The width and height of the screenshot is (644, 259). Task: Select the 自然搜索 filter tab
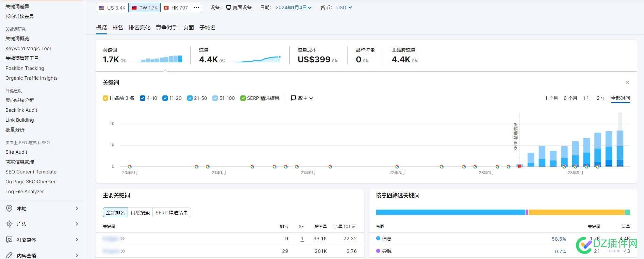[x=140, y=213]
